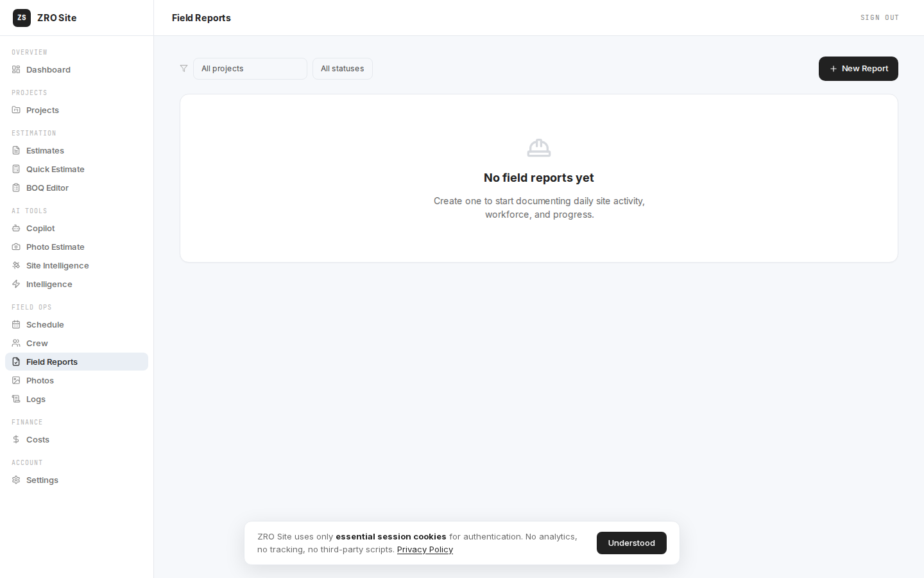Open the All projects dropdown

pyautogui.click(x=250, y=69)
